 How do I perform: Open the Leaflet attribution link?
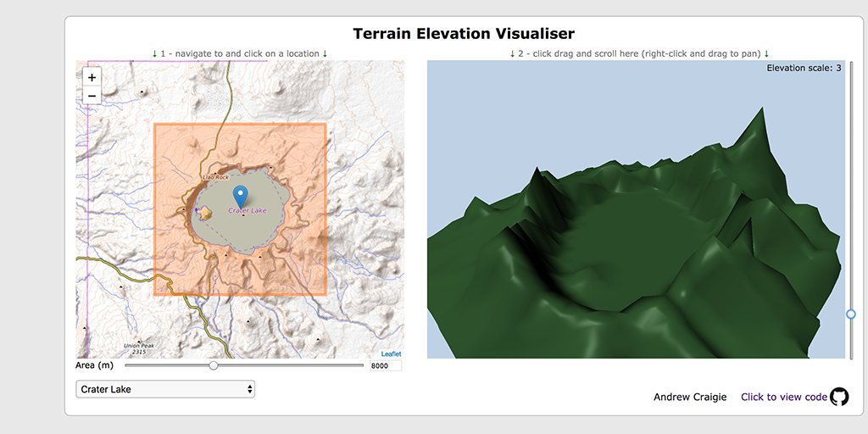point(391,353)
